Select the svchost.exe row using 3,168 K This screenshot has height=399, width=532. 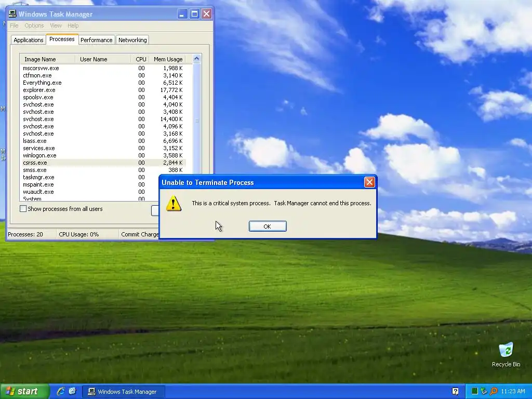(103, 134)
